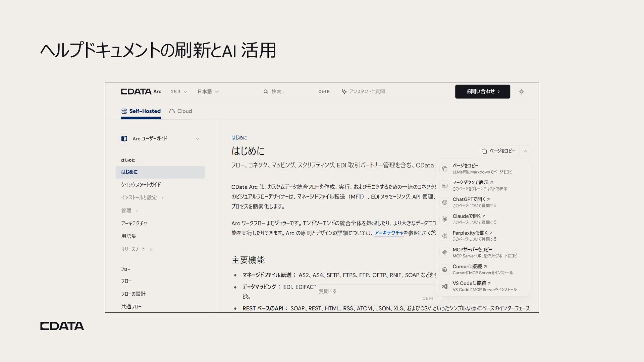Open フローの設計 in the sidebar
644x362 pixels.
pos(133,294)
